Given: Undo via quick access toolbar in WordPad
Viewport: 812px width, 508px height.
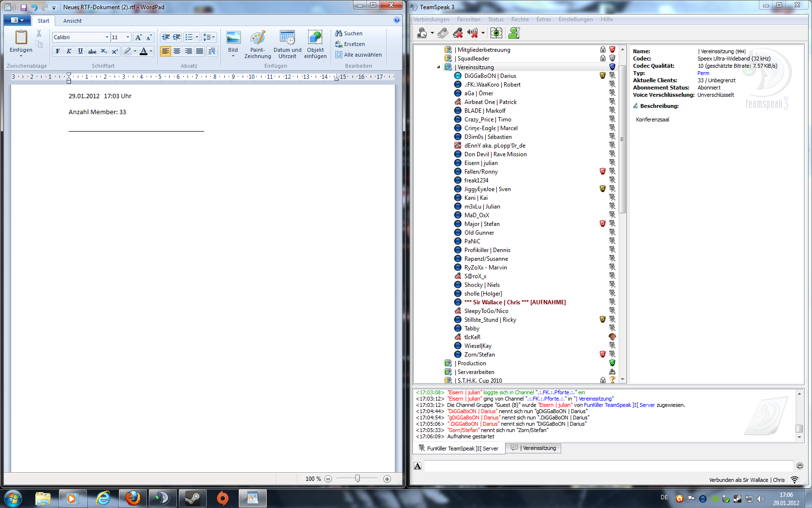Looking at the screenshot, I should [34, 7].
